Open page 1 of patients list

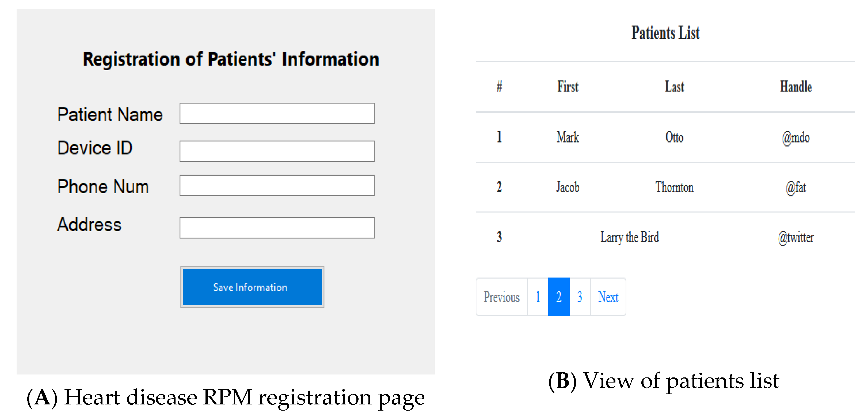538,297
